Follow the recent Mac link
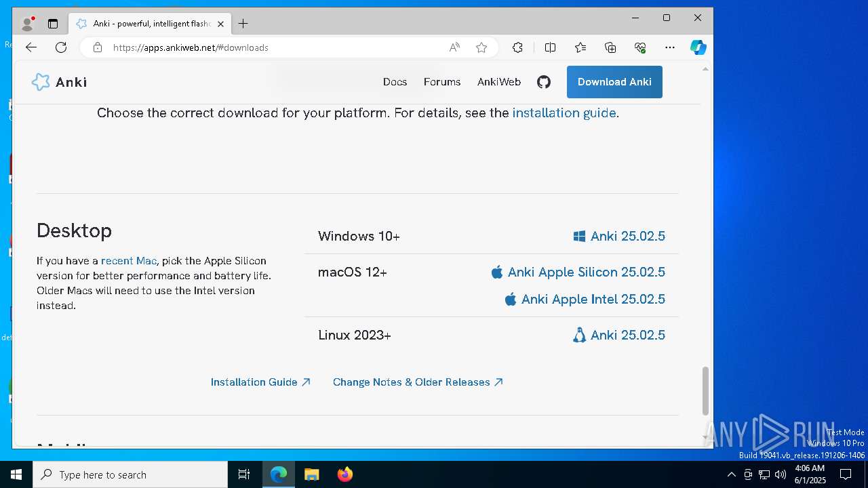The height and width of the screenshot is (488, 868). tap(129, 261)
